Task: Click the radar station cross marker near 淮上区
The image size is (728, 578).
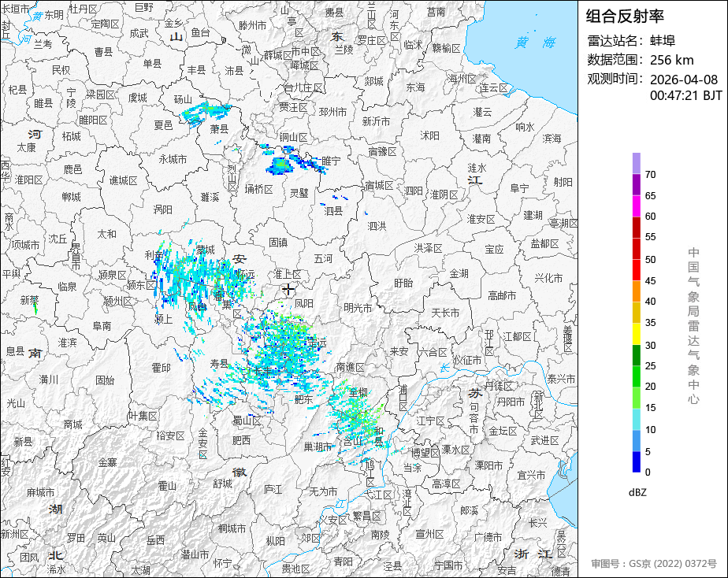Action: pyautogui.click(x=288, y=290)
